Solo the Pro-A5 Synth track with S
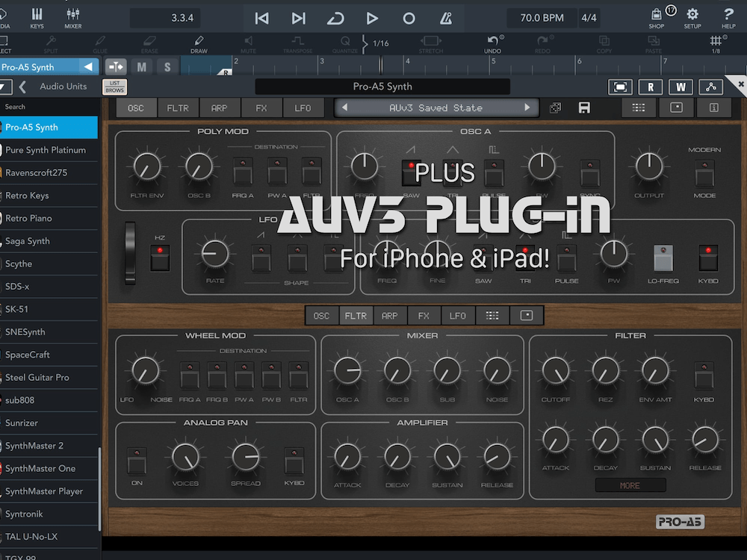 (x=167, y=67)
